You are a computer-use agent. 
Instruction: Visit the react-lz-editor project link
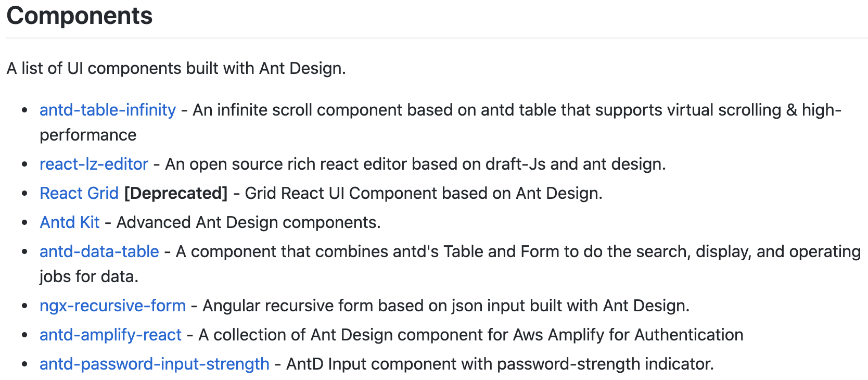pyautogui.click(x=94, y=164)
